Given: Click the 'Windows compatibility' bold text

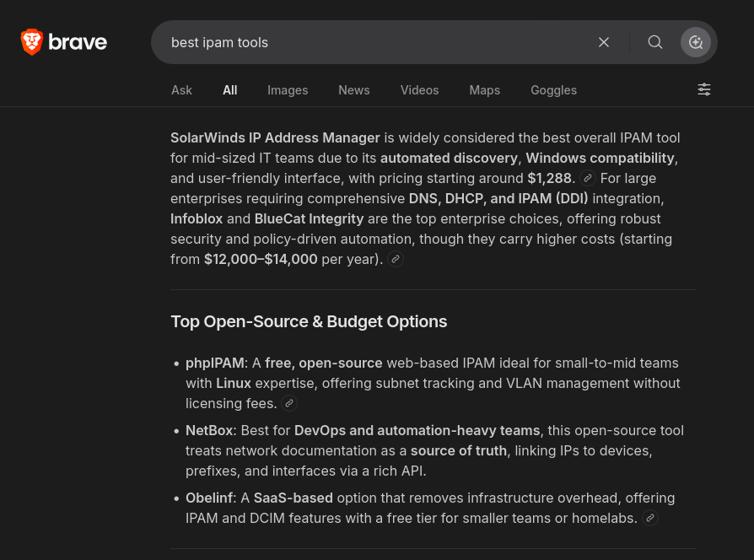Looking at the screenshot, I should [x=601, y=159].
